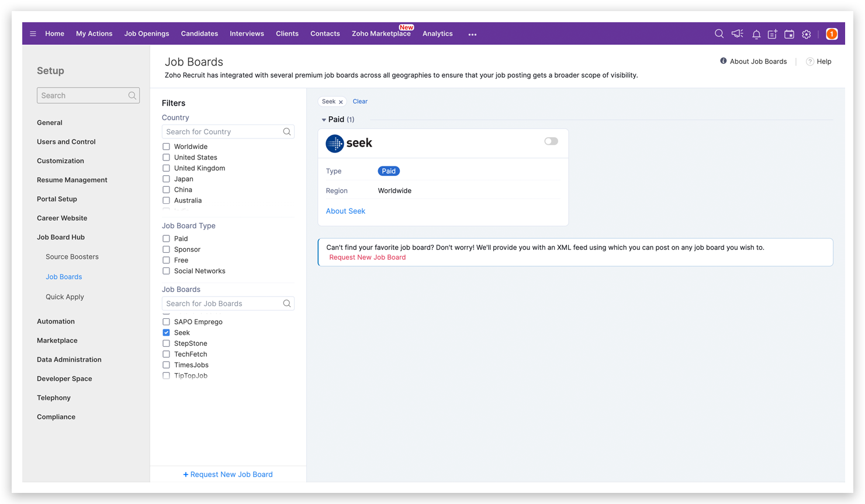Go to the Home tab
Viewport: 865px width, 504px height.
coord(55,34)
